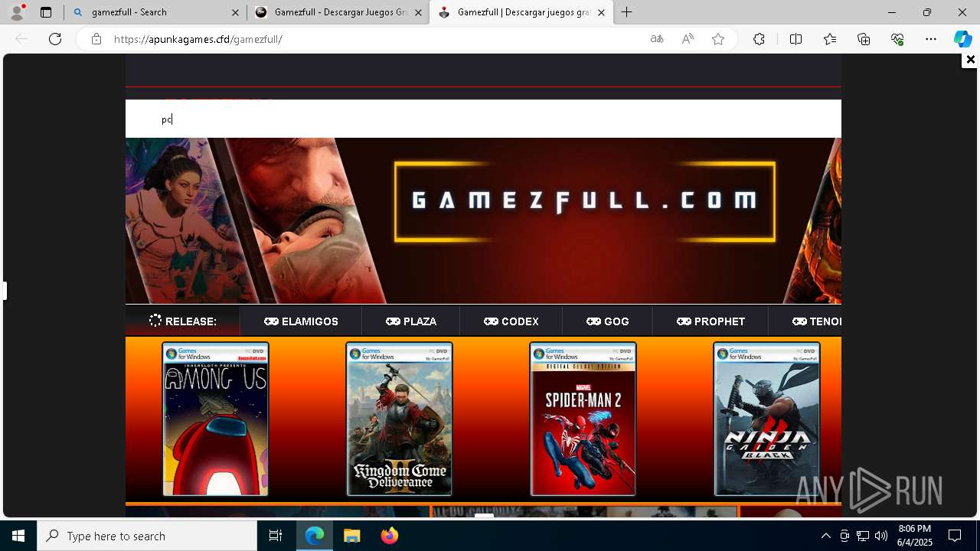Open the Extensions puzzle icon
This screenshot has width=980, height=551.
759,39
